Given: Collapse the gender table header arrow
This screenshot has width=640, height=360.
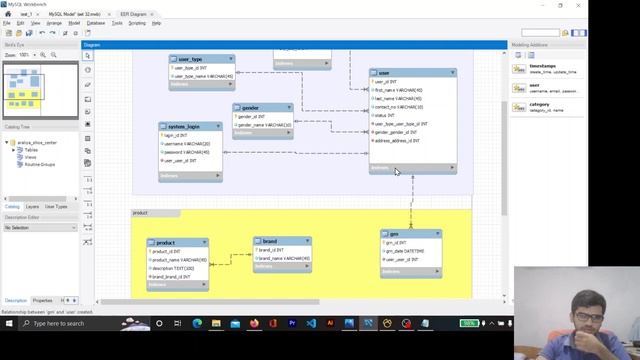Looking at the screenshot, I should [x=289, y=108].
